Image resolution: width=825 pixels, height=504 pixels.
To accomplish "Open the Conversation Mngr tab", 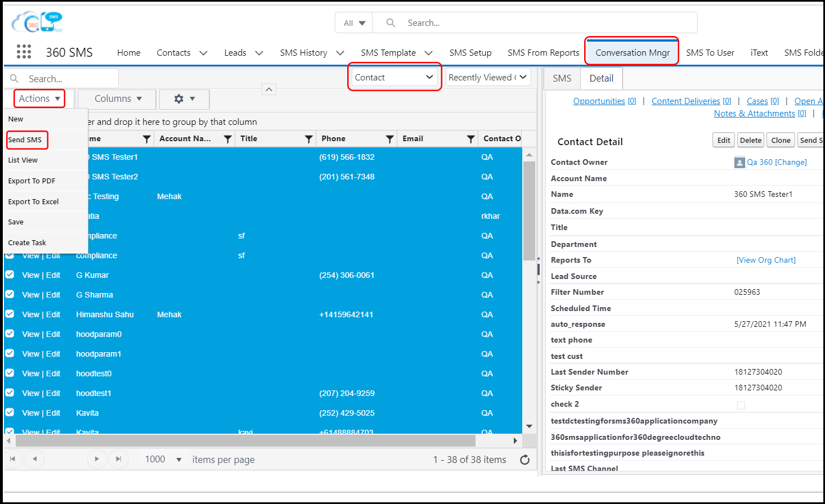I will point(633,52).
